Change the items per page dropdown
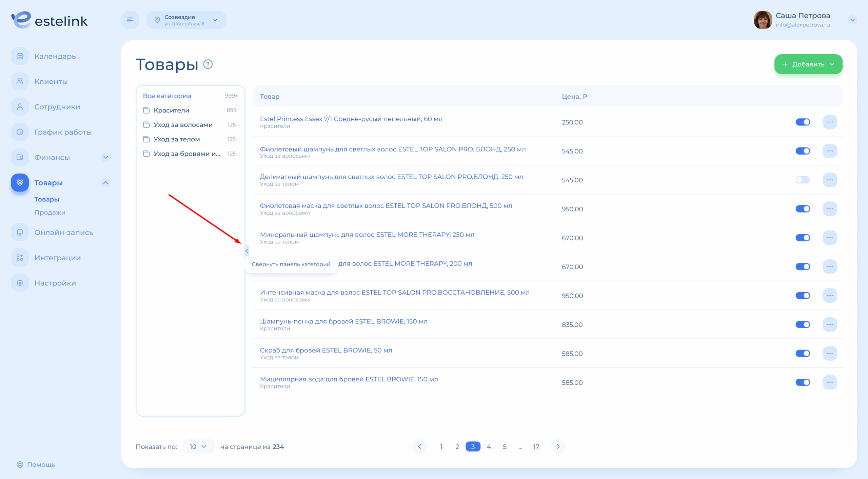Image resolution: width=868 pixels, height=479 pixels. click(198, 446)
